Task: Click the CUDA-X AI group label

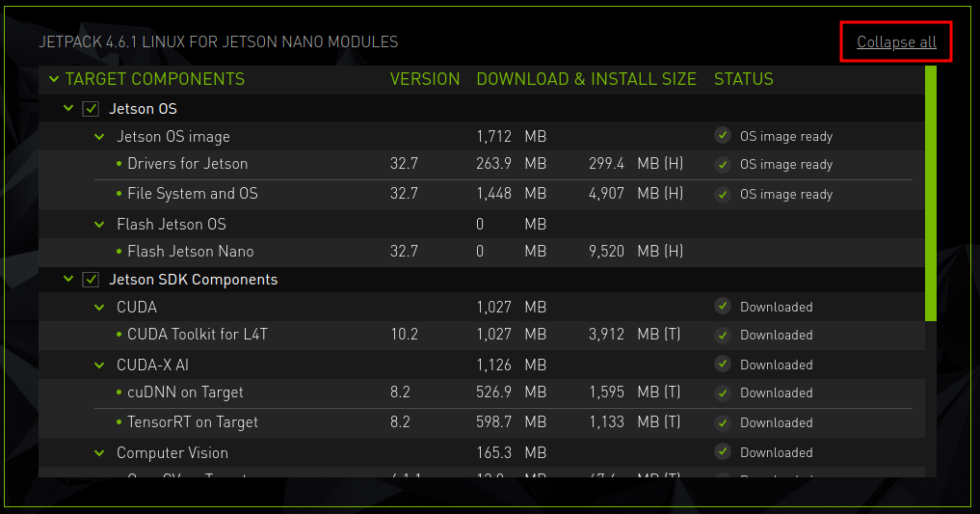Action: point(152,365)
